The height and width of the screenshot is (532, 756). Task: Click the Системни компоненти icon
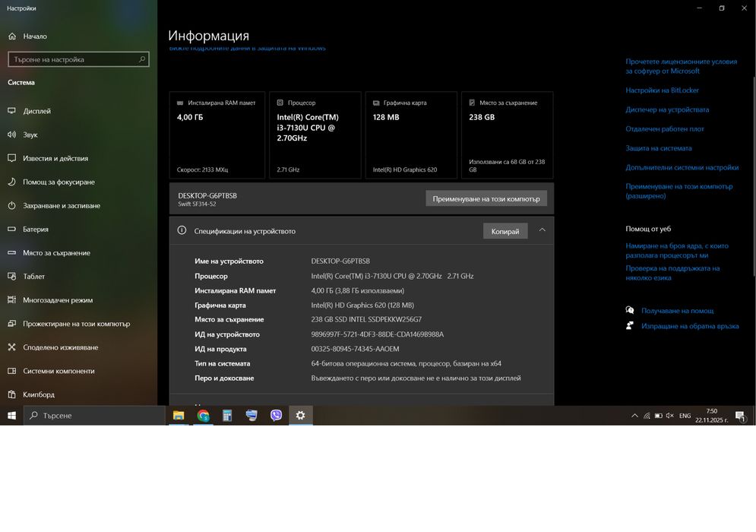click(12, 371)
